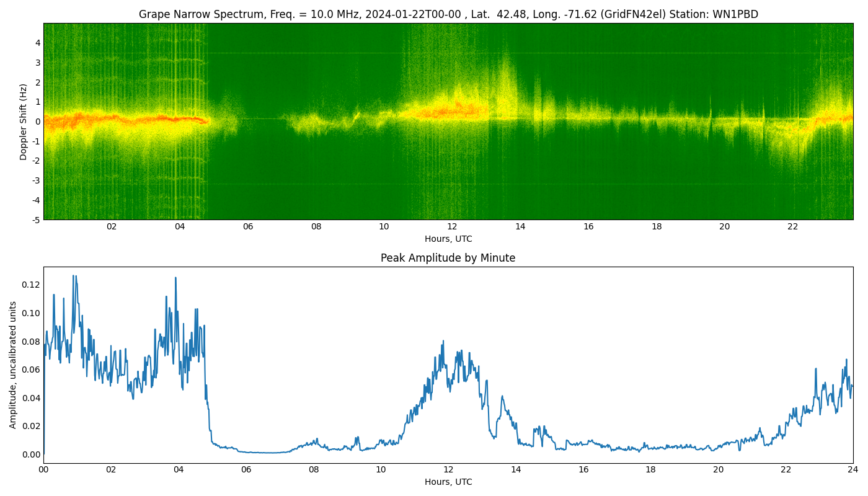This screenshot has width=868, height=496.
Task: Click Hours, UTC label under the spectrogram
Action: point(448,239)
